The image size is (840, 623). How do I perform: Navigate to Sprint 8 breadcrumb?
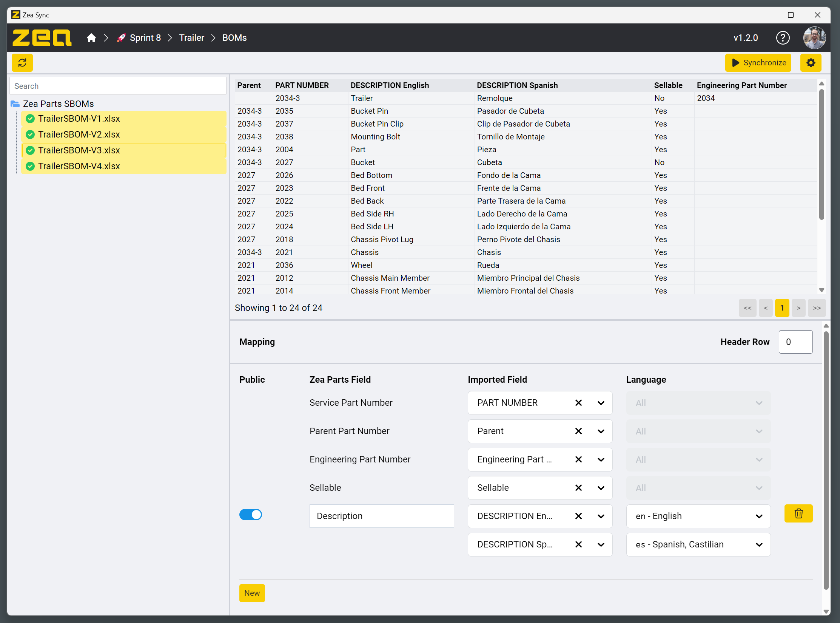point(145,38)
